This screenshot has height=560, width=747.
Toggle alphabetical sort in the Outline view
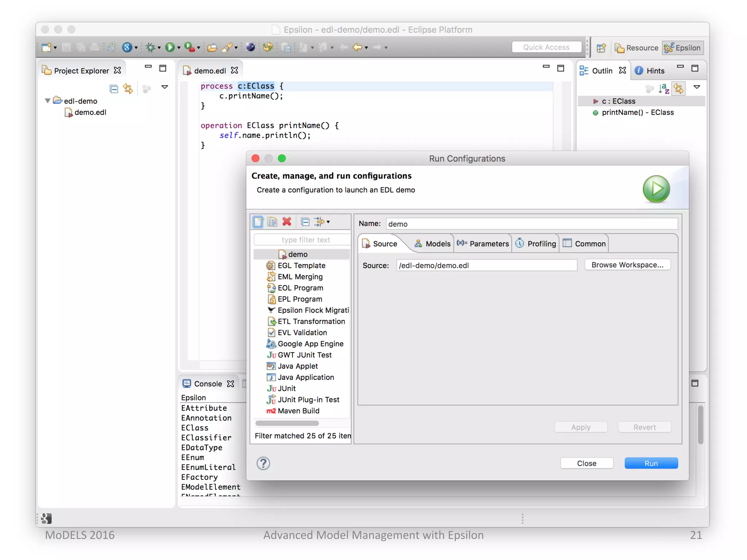664,89
